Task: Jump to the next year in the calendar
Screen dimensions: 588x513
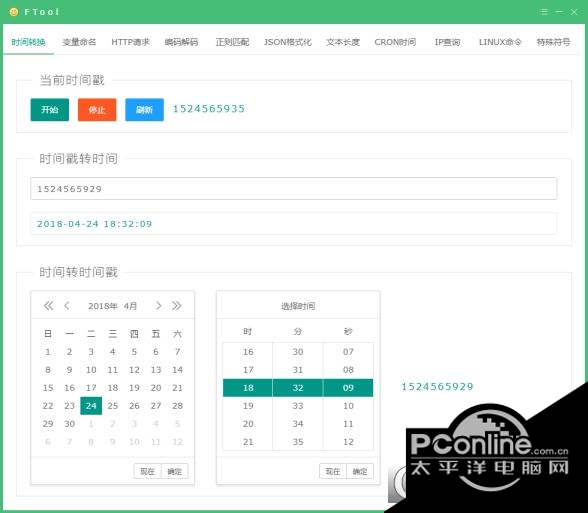Action: point(177,306)
